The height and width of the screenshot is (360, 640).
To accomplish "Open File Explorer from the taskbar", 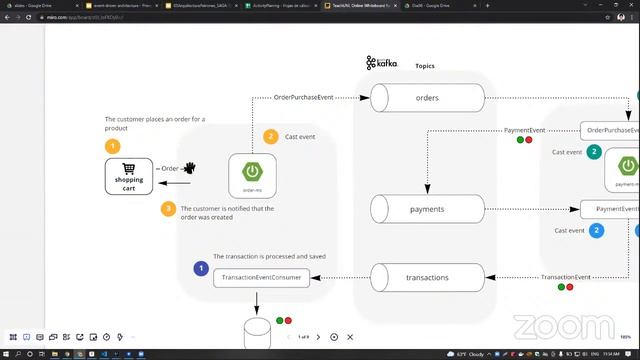I will click(x=54, y=354).
